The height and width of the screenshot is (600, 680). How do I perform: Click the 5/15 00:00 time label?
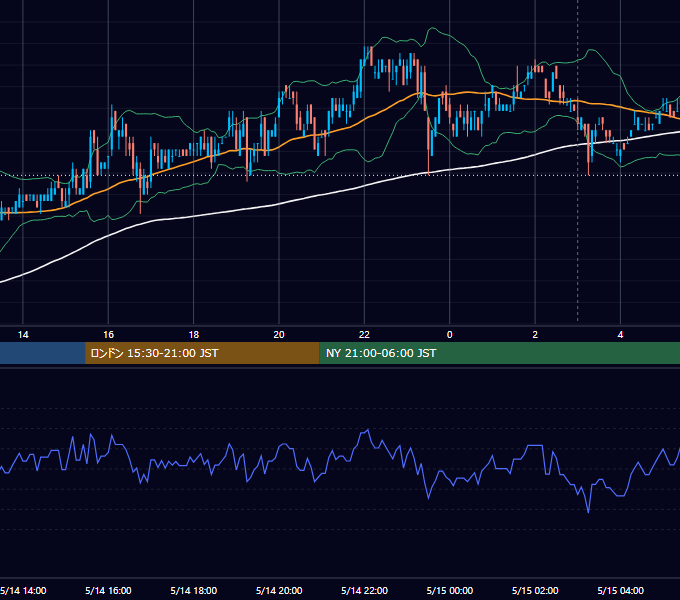pos(450,590)
